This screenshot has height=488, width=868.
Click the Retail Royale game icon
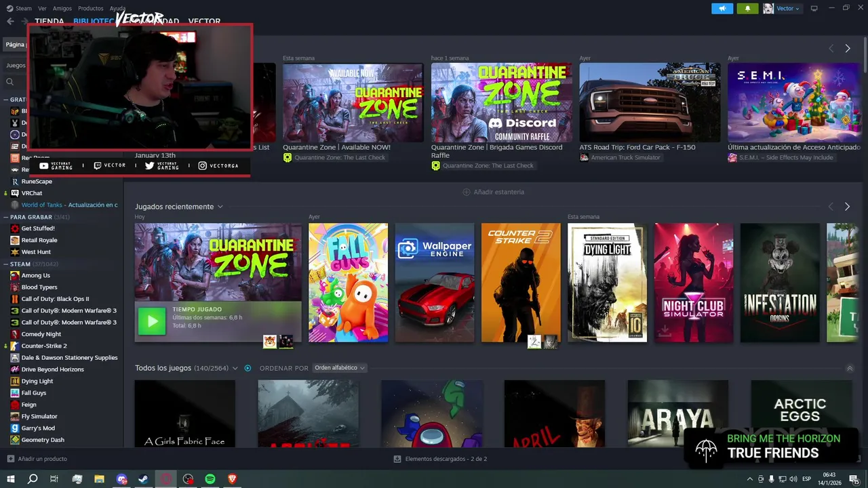tap(15, 240)
